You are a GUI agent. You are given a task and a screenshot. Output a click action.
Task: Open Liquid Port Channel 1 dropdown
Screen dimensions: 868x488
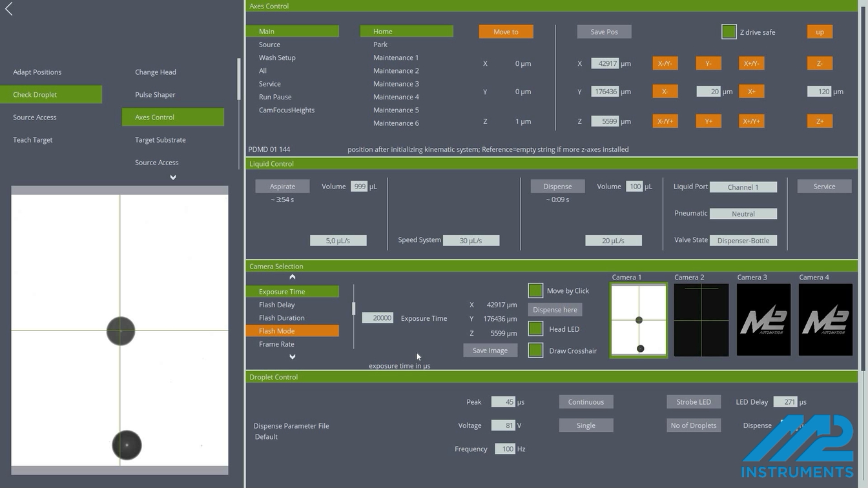[743, 187]
